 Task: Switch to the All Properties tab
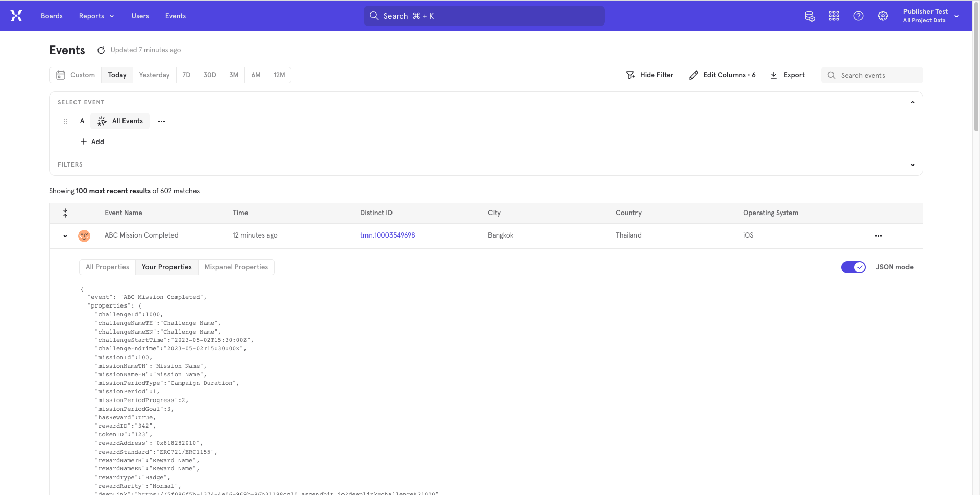pyautogui.click(x=107, y=267)
